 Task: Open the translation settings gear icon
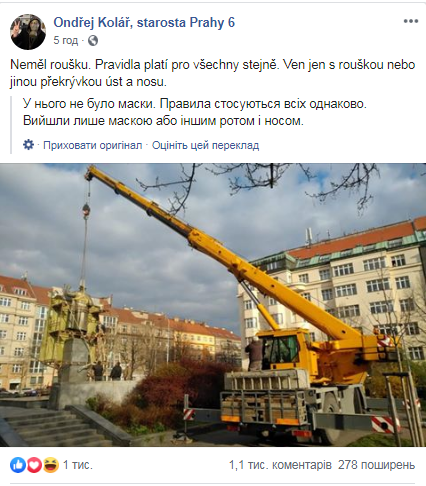pyautogui.click(x=28, y=145)
